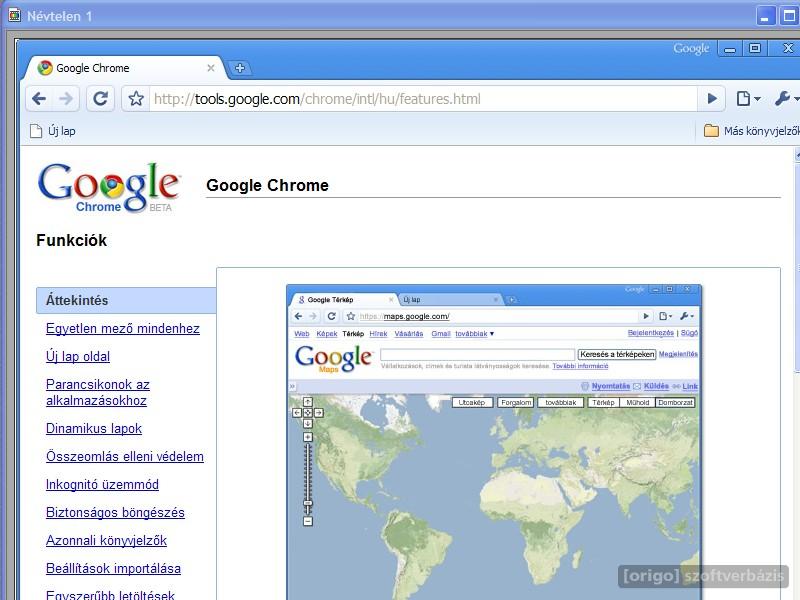Click the Go arrow beside the address bar
This screenshot has height=600, width=800.
click(712, 98)
